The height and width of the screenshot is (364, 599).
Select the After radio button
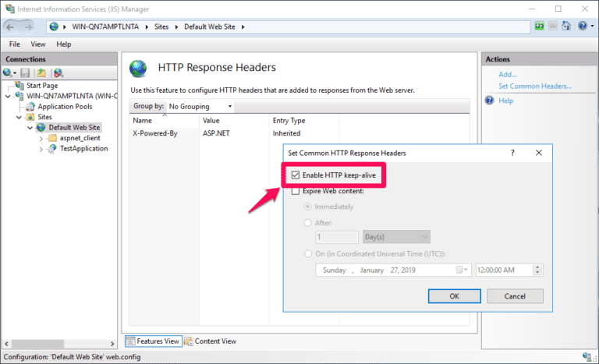tap(307, 222)
